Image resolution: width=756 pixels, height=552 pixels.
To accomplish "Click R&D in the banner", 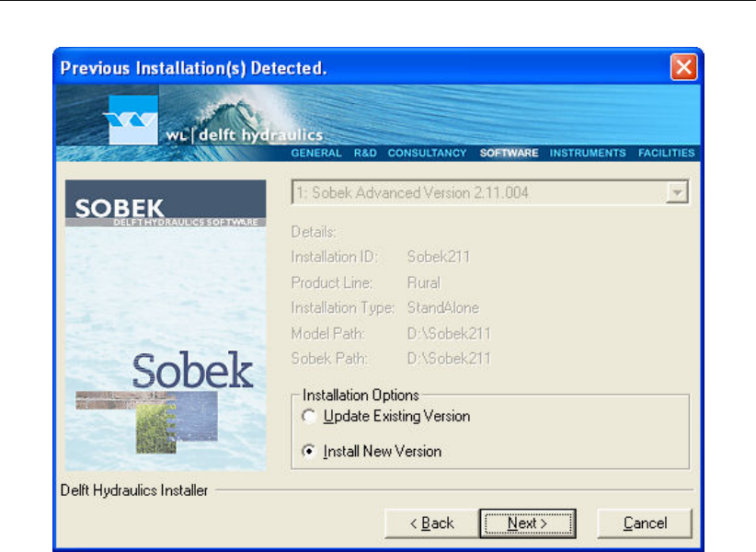I will click(x=365, y=153).
